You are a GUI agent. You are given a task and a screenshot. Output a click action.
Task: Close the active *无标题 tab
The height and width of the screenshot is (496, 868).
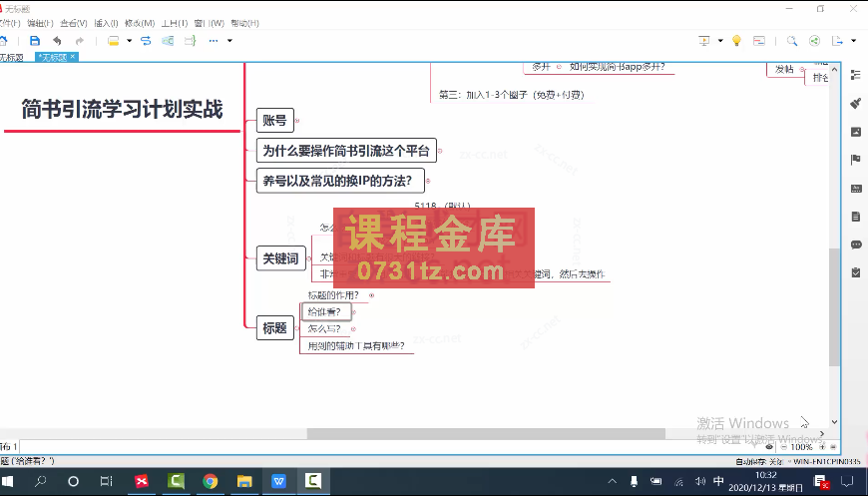click(73, 57)
